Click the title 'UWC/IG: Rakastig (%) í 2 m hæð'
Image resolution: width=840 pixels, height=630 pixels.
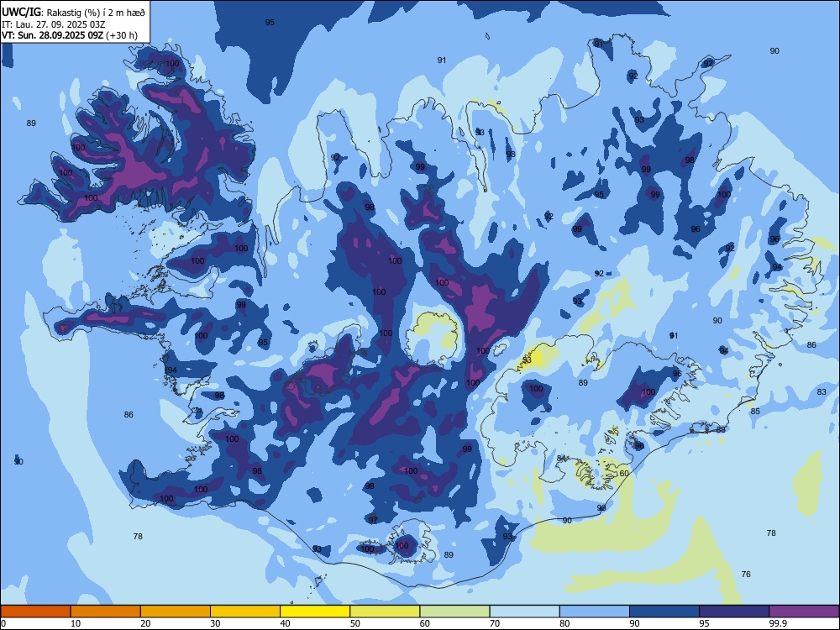click(x=73, y=13)
